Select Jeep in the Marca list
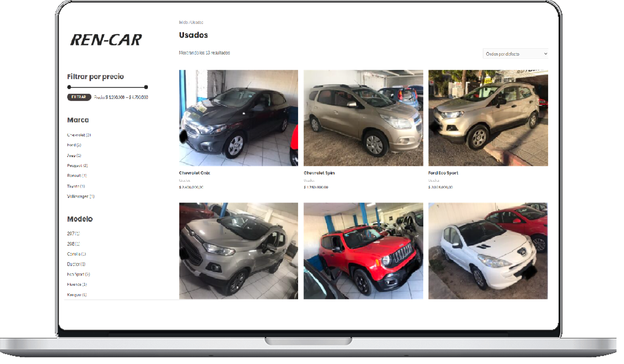This screenshot has width=624, height=364. coord(71,155)
